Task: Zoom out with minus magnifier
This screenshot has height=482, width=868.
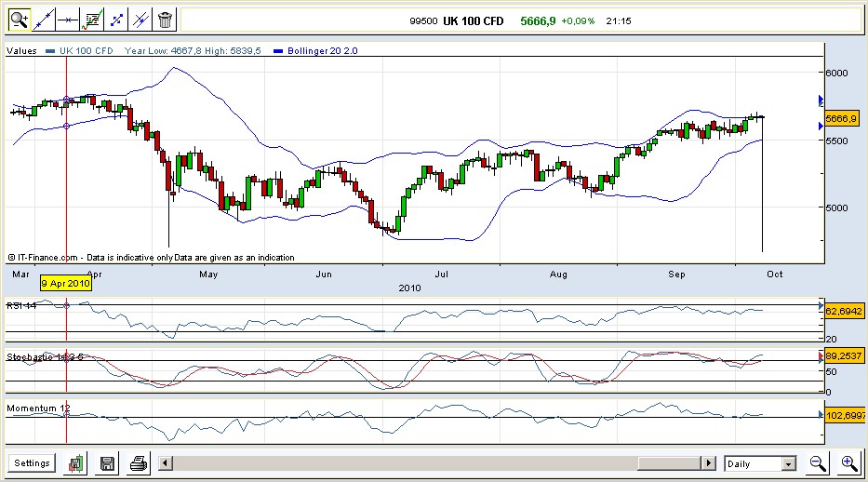Action: point(818,463)
